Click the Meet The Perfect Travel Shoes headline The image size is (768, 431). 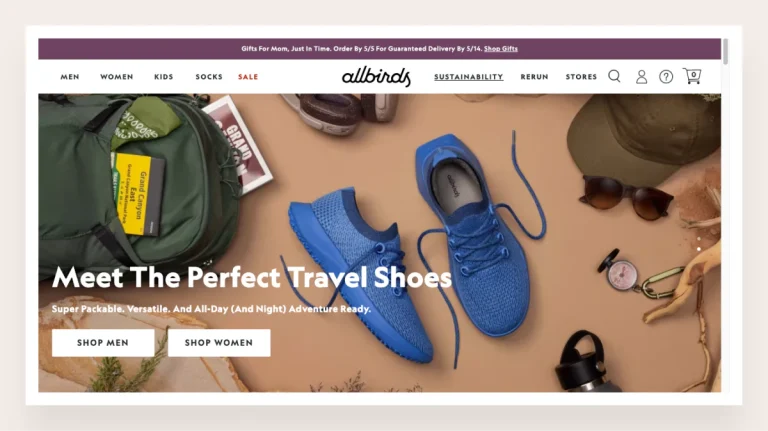click(x=252, y=277)
